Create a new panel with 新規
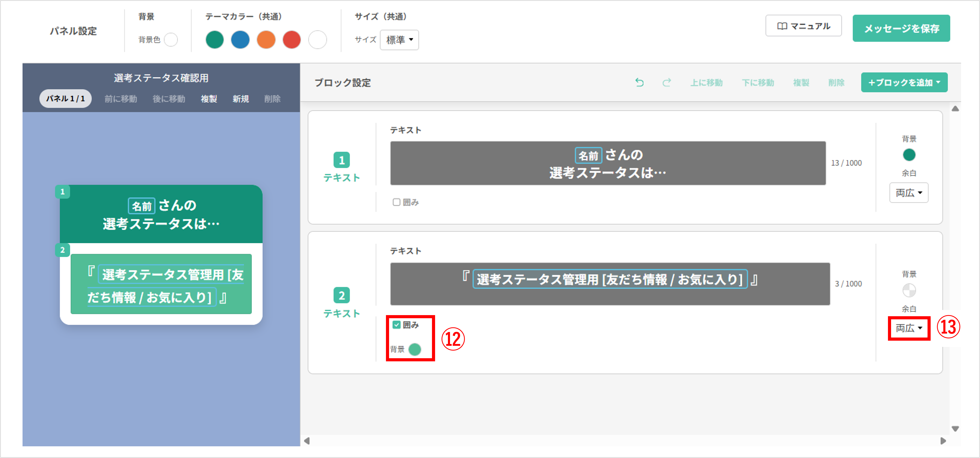Image resolution: width=980 pixels, height=458 pixels. coord(240,99)
